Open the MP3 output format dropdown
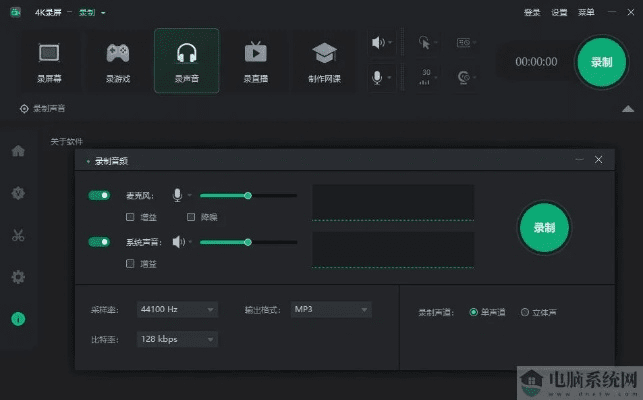 click(x=330, y=310)
